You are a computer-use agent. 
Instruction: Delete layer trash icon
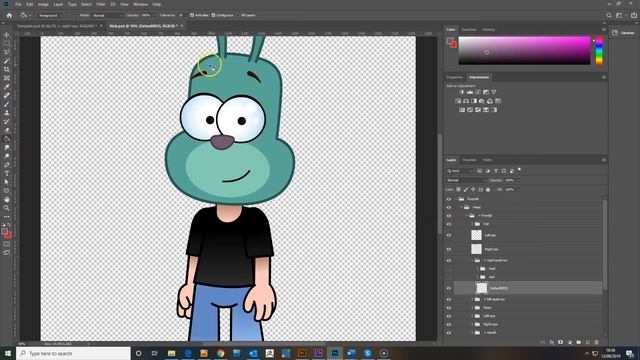(597, 342)
